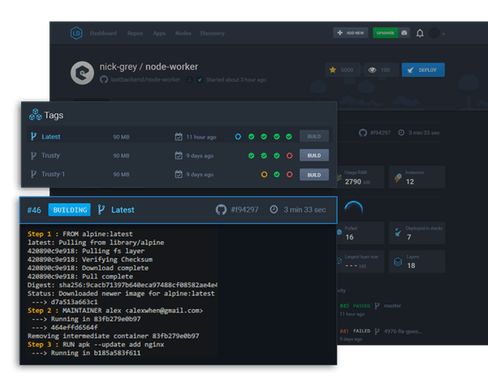Expand the user avatar dropdown arrow
The height and width of the screenshot is (380, 488).
444,34
